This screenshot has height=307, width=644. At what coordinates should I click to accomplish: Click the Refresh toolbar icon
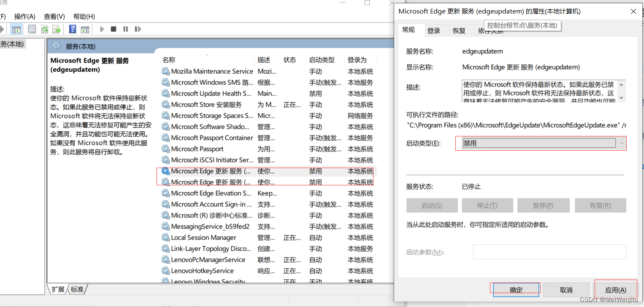[x=44, y=29]
